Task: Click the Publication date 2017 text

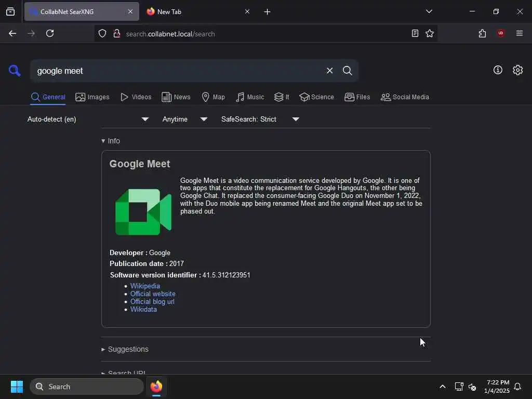Action: 147,263
